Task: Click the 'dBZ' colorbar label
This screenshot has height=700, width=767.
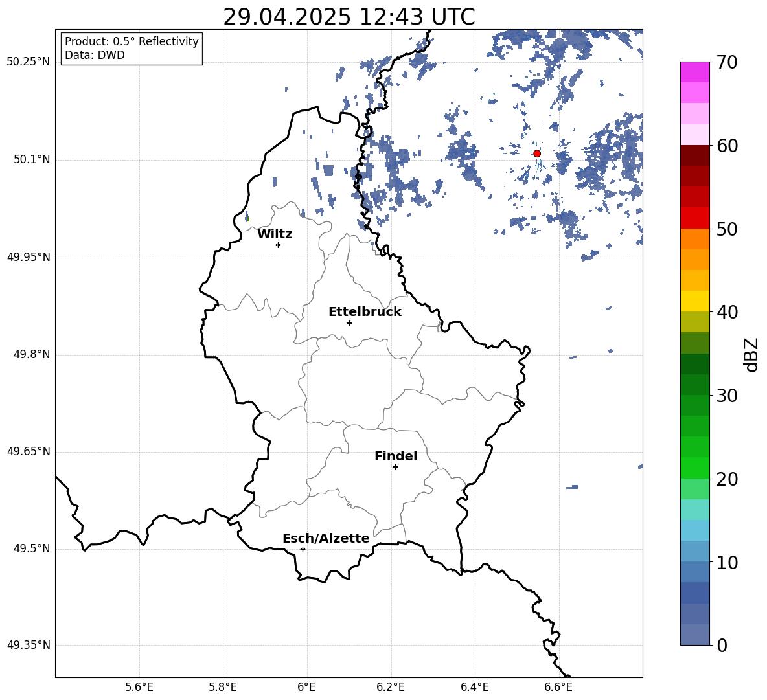Action: pos(751,354)
